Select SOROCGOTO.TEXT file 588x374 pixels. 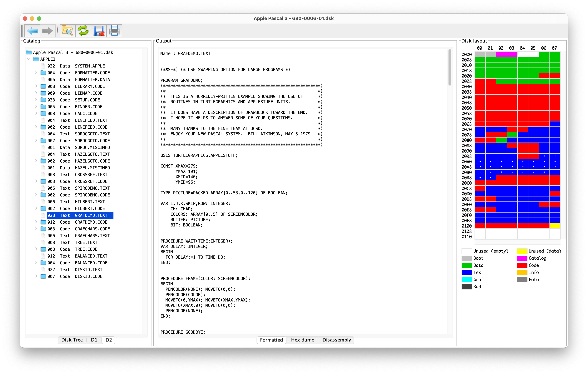(x=78, y=134)
